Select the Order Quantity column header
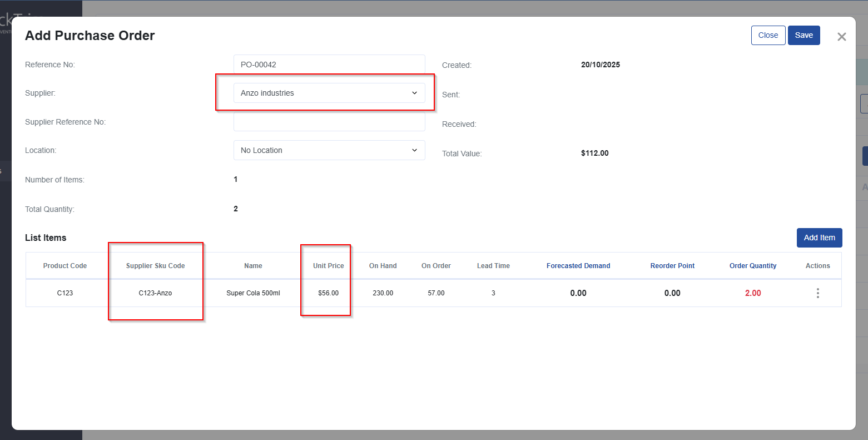This screenshot has height=440, width=868. pyautogui.click(x=753, y=266)
